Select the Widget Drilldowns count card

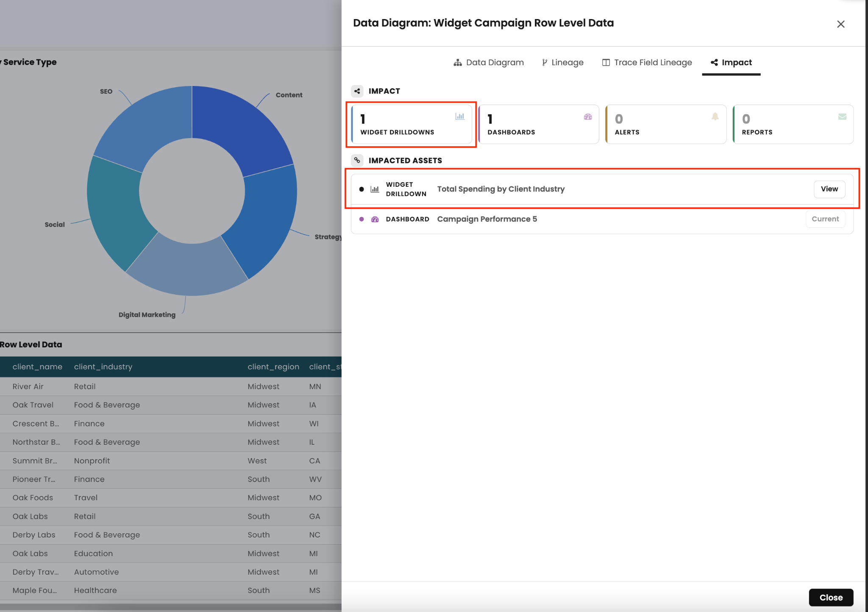point(411,125)
